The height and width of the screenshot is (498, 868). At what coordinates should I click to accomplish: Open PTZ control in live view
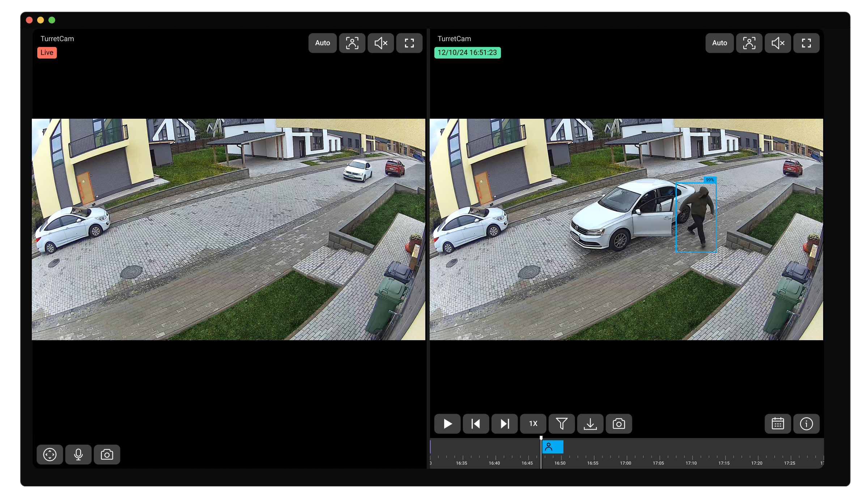click(50, 454)
